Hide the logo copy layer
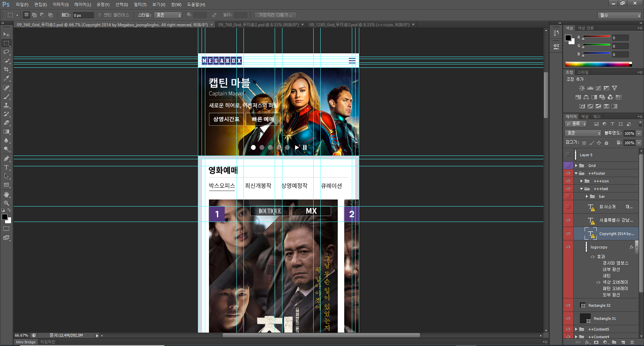The width and height of the screenshot is (644, 346). click(568, 247)
